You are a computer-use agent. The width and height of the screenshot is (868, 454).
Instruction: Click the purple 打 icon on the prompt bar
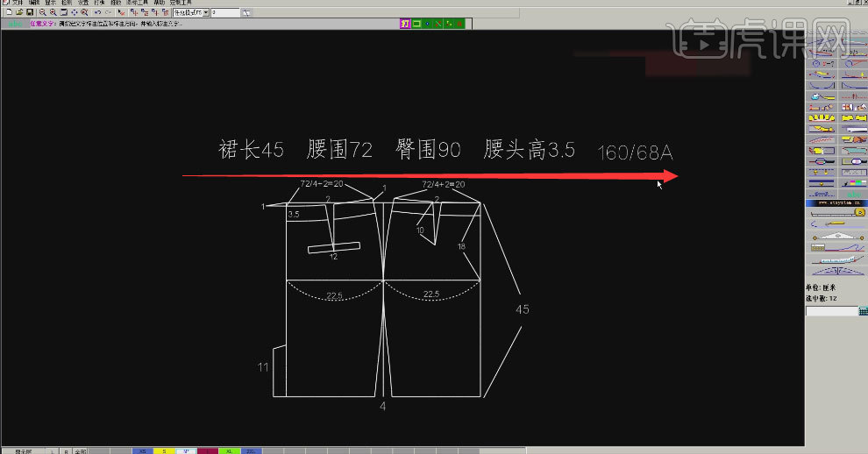click(x=404, y=24)
